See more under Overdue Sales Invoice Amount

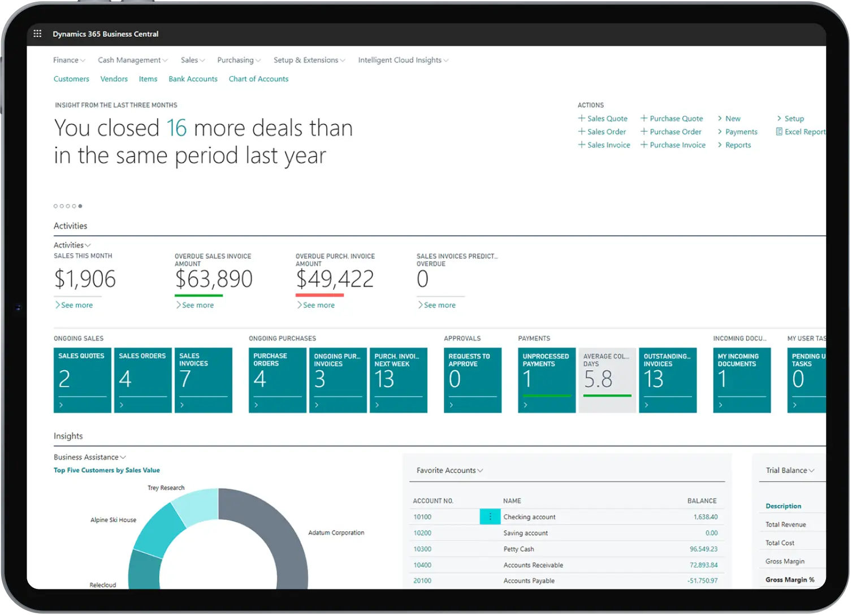click(195, 305)
